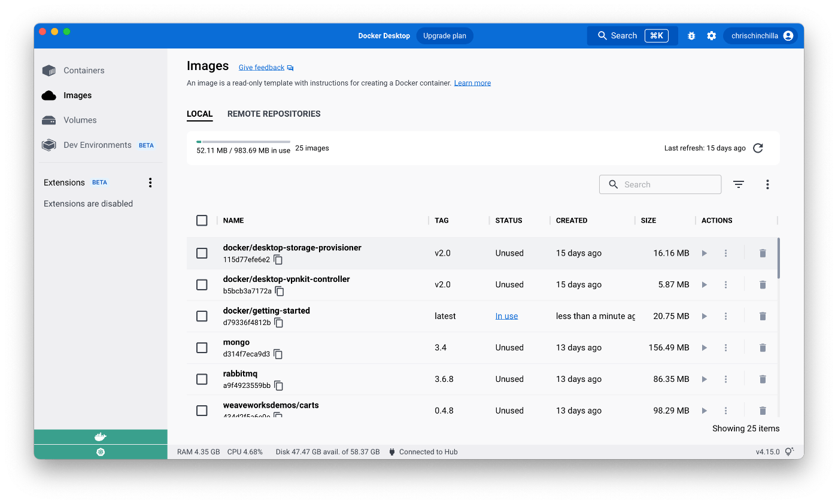Open the Extensions options menu
Image resolution: width=838 pixels, height=504 pixels.
[150, 182]
